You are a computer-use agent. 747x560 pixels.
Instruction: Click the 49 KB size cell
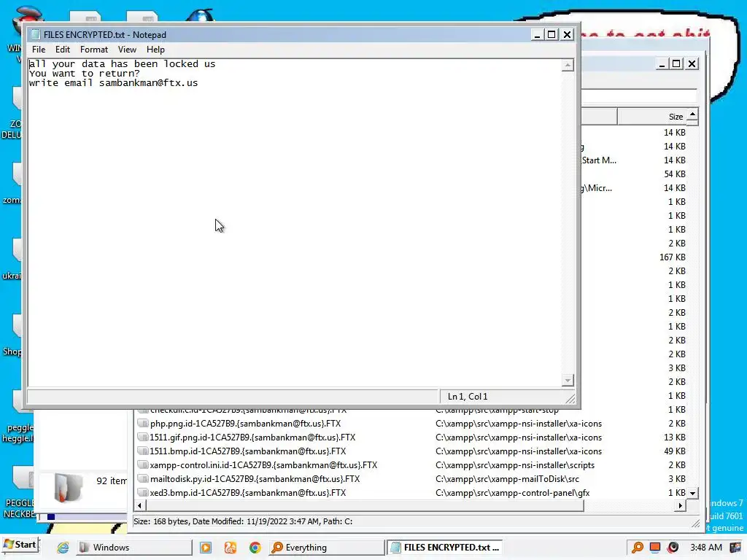click(675, 451)
